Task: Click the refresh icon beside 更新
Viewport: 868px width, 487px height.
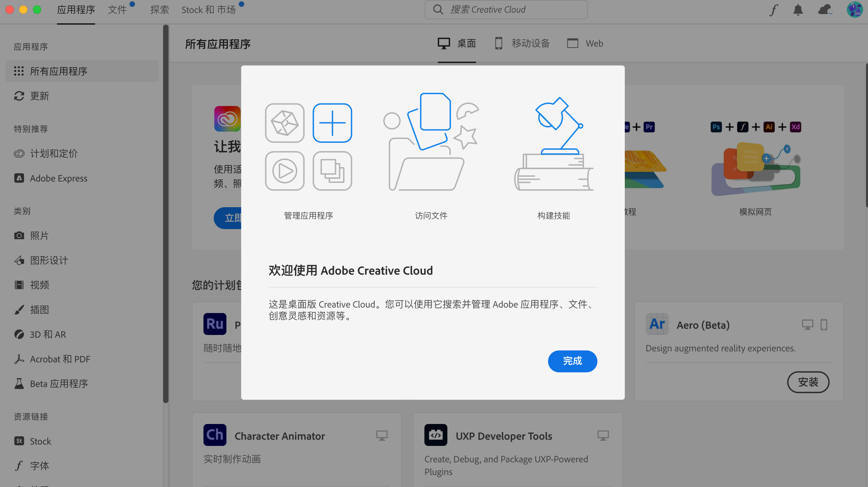Action: point(19,96)
